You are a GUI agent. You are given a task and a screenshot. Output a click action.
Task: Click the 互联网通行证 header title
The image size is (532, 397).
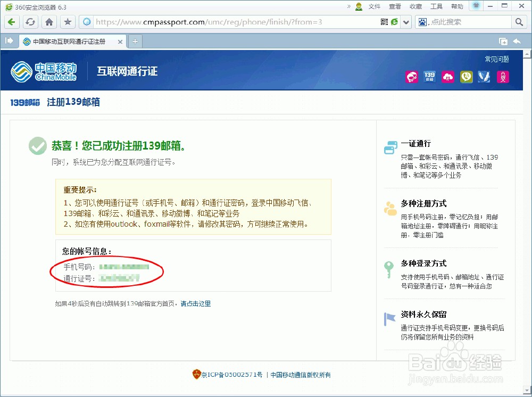(x=127, y=71)
